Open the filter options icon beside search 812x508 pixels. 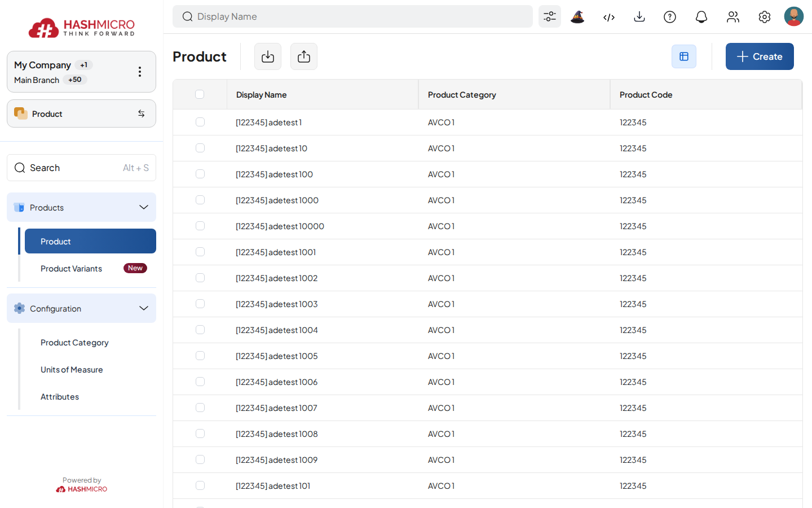[x=550, y=16]
